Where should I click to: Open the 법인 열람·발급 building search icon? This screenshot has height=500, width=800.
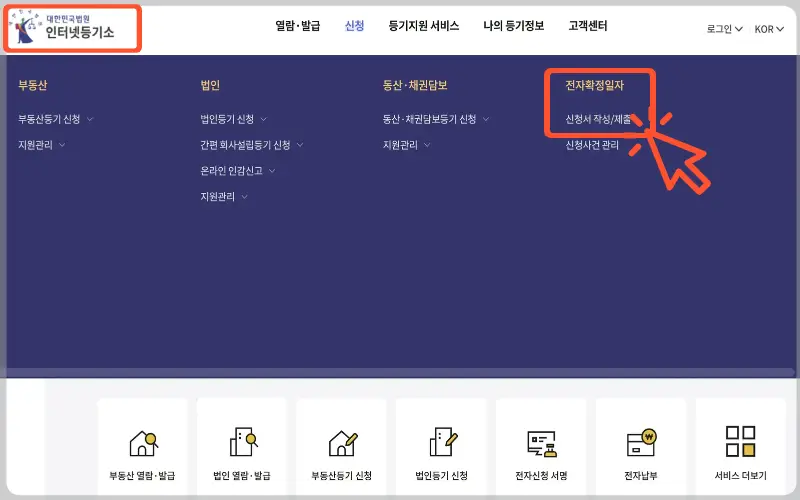(x=243, y=442)
